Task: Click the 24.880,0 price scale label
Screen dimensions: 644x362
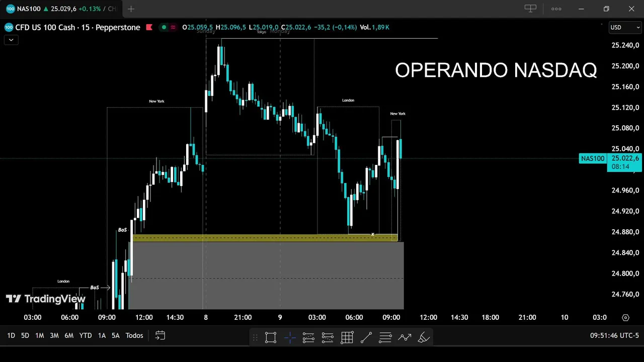Action: coord(625,232)
